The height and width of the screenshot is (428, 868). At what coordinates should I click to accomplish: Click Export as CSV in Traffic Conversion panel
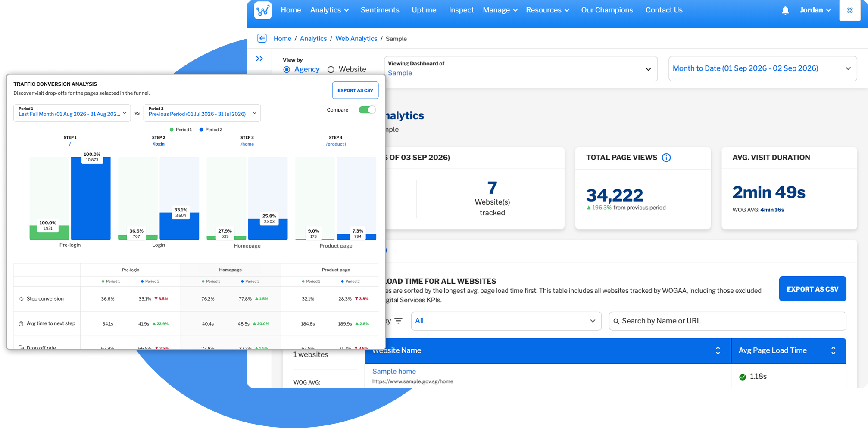click(x=355, y=90)
